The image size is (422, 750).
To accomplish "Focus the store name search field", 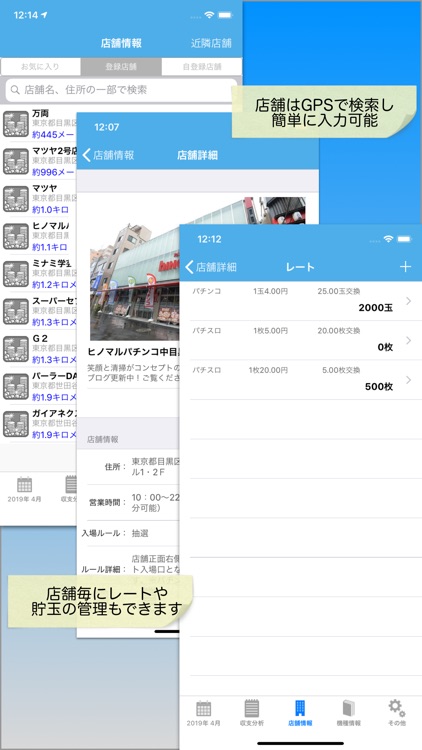I will point(121,90).
